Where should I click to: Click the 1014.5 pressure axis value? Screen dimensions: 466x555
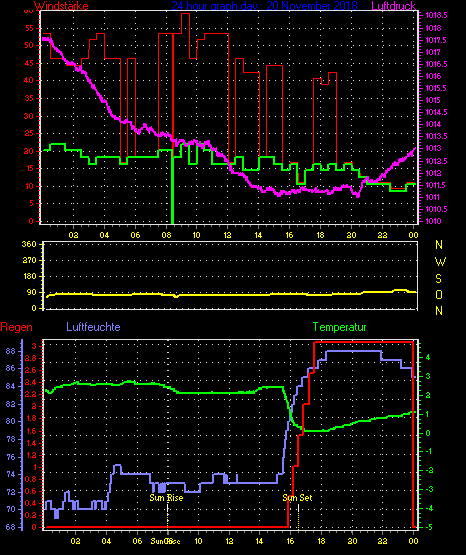(x=436, y=113)
